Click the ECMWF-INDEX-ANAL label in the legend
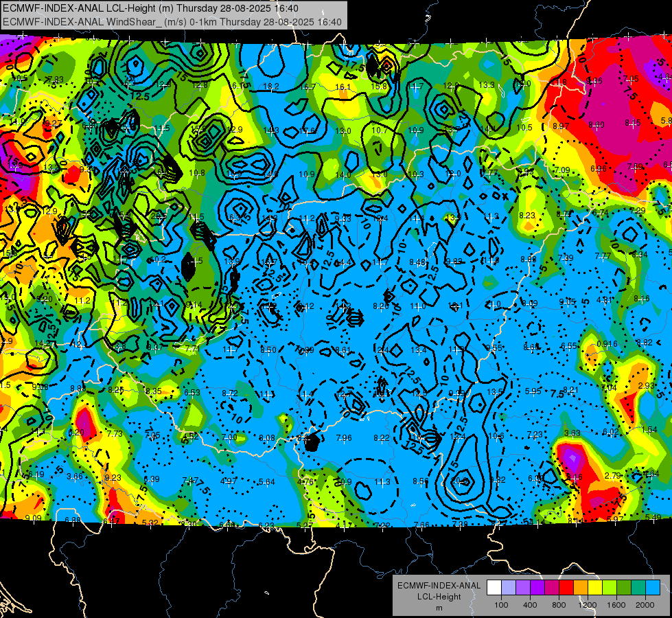This screenshot has height=618, width=672. (439, 586)
